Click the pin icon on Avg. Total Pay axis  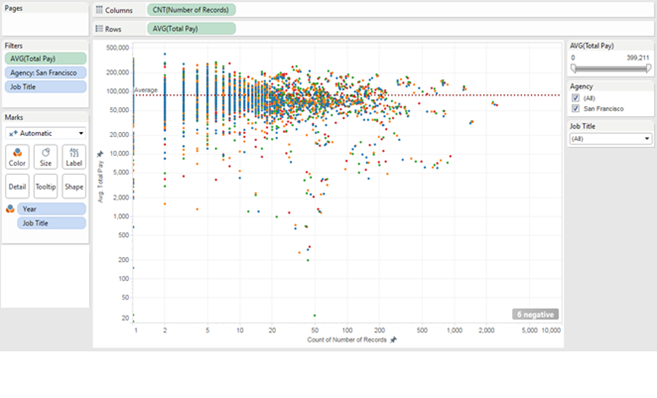[100, 154]
